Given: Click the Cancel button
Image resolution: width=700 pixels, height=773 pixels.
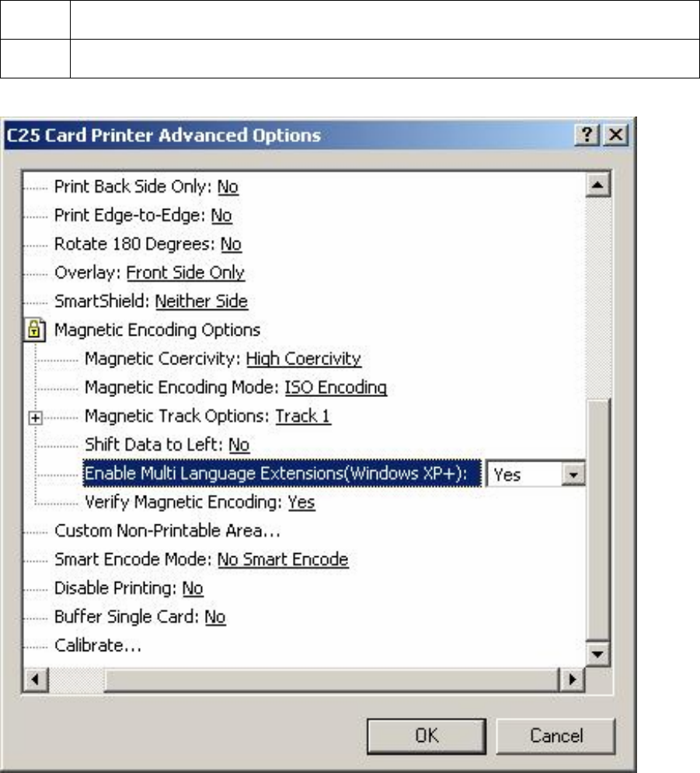Looking at the screenshot, I should (x=555, y=736).
